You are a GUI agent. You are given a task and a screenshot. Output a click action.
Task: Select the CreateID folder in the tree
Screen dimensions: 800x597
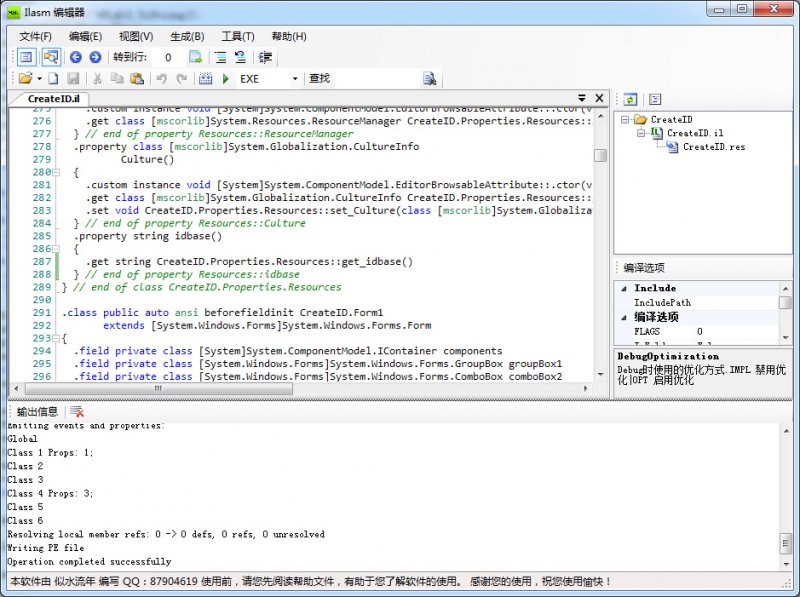pyautogui.click(x=671, y=119)
